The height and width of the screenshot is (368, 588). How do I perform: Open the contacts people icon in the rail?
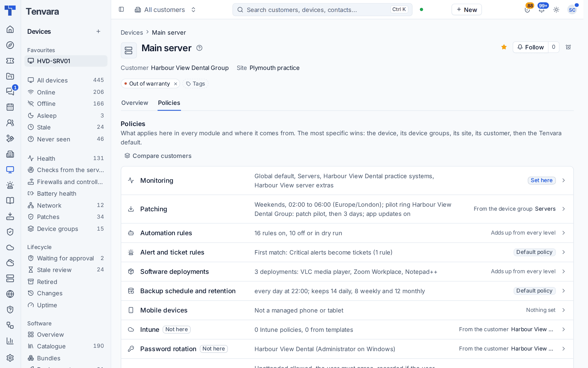[10, 123]
